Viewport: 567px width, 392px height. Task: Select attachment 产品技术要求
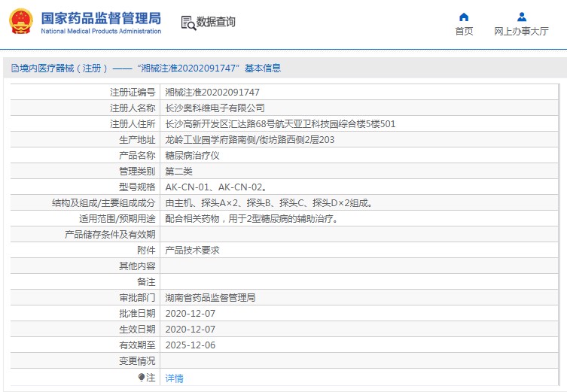(x=192, y=251)
